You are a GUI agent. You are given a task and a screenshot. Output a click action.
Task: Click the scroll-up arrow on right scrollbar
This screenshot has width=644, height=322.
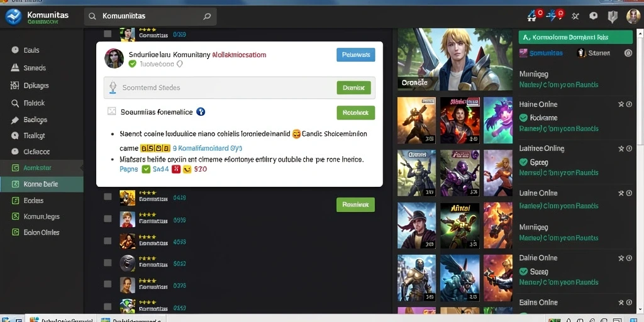(x=640, y=34)
